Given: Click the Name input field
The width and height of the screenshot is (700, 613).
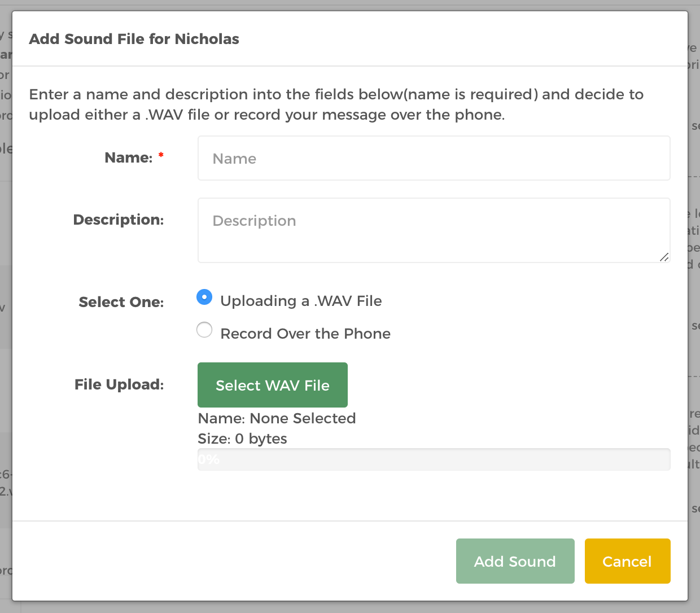Looking at the screenshot, I should (x=434, y=158).
